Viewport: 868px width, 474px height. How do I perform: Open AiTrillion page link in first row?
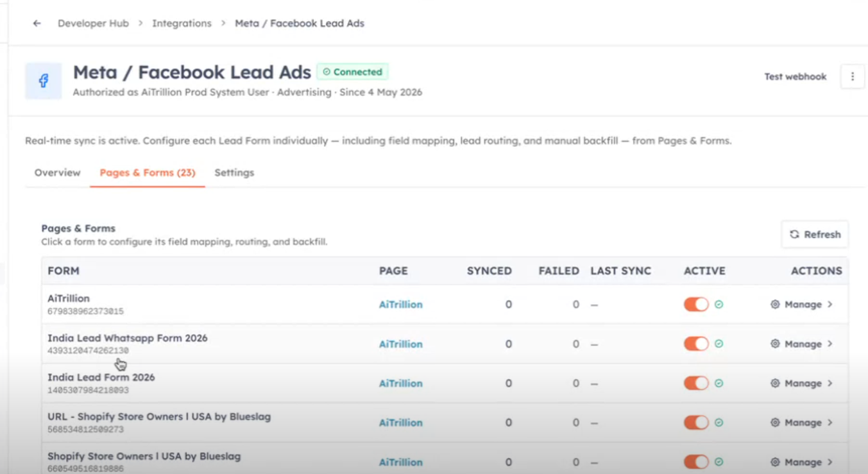tap(401, 305)
